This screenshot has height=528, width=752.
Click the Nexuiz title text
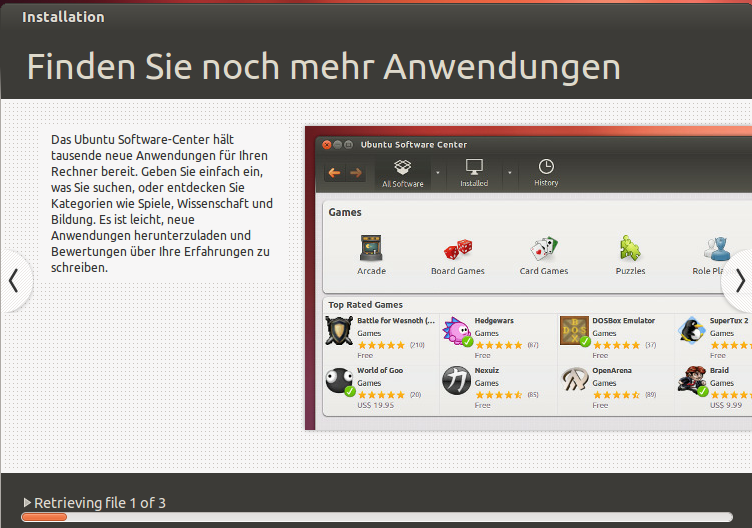coord(487,370)
